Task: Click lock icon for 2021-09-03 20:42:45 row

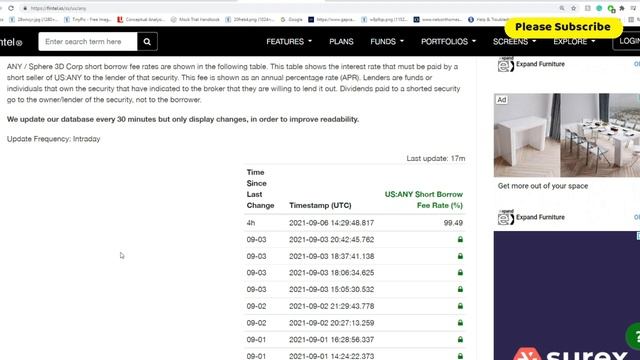Action: click(460, 240)
